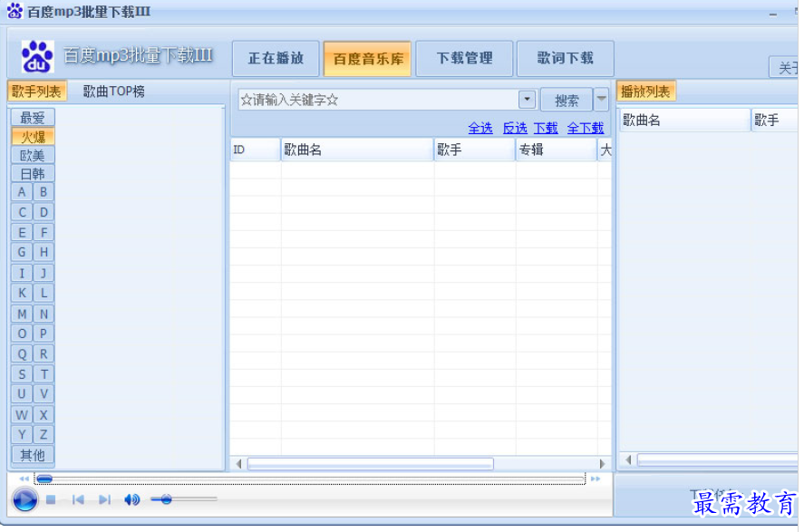Minimize the 百度mp3批量下载 window

coord(773,15)
